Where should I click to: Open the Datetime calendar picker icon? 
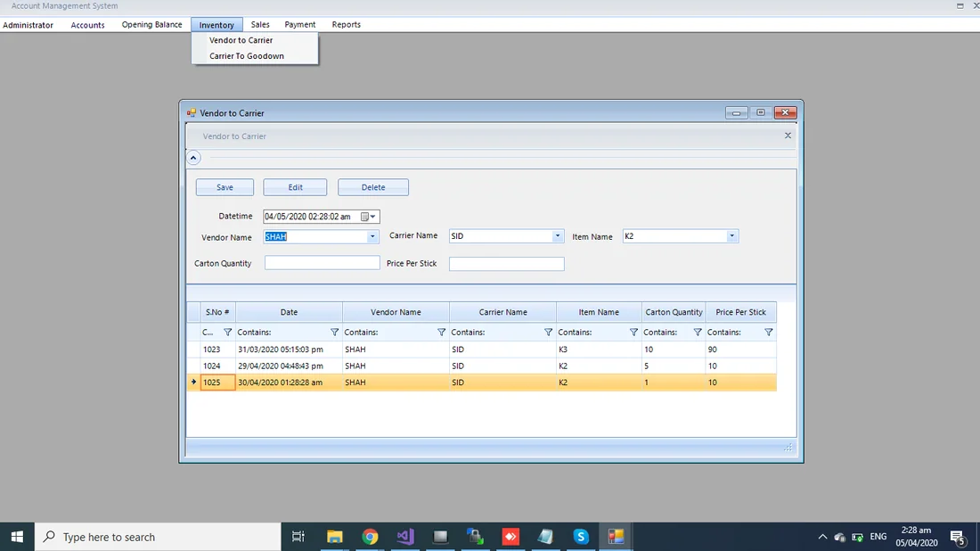click(368, 217)
